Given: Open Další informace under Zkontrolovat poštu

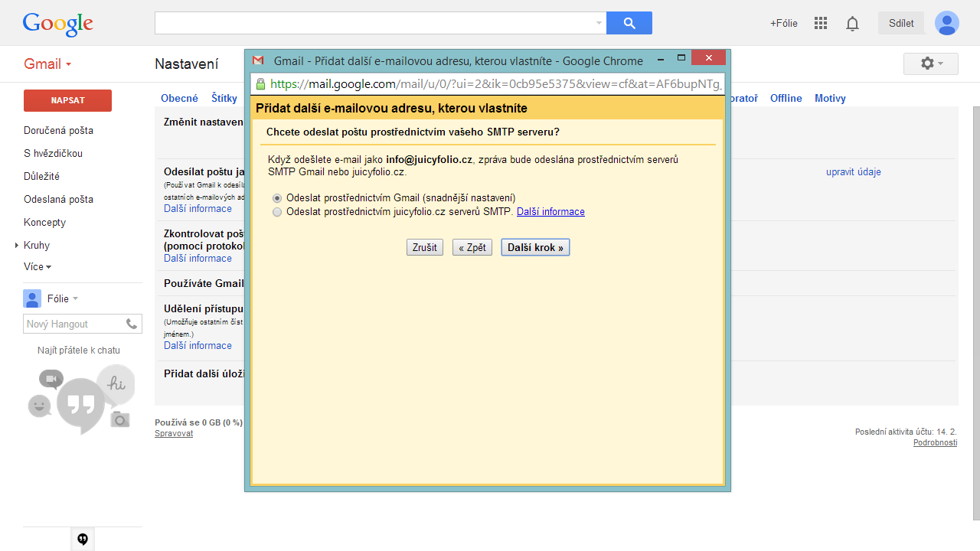Looking at the screenshot, I should [198, 258].
